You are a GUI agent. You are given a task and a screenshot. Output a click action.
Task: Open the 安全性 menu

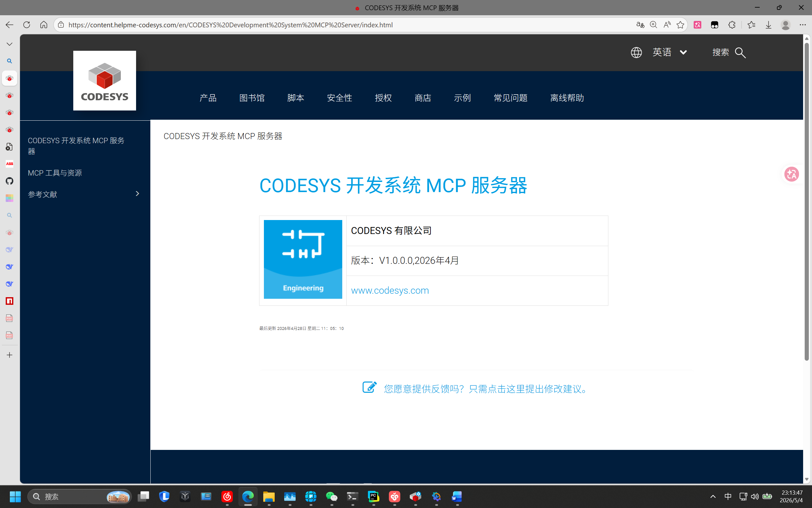[340, 98]
